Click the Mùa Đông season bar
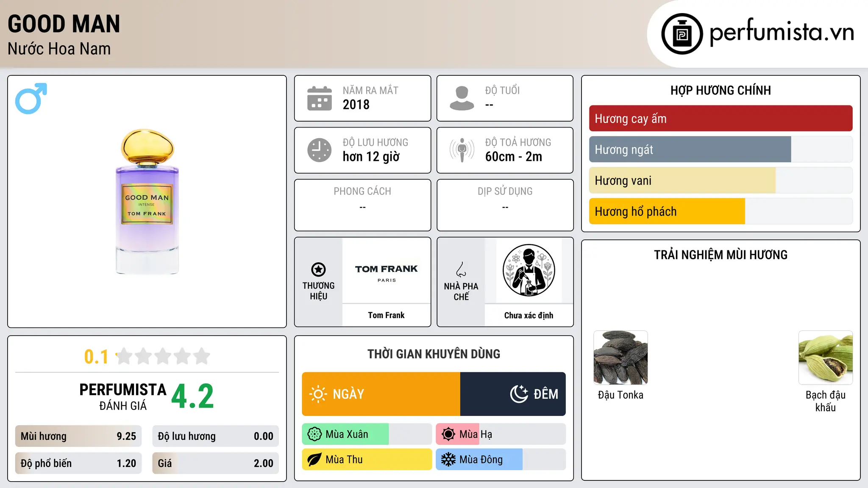The width and height of the screenshot is (868, 488). pos(501,460)
